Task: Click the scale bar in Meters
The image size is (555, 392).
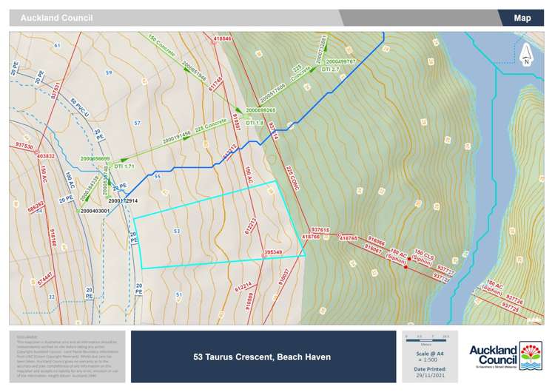Action: [x=425, y=339]
